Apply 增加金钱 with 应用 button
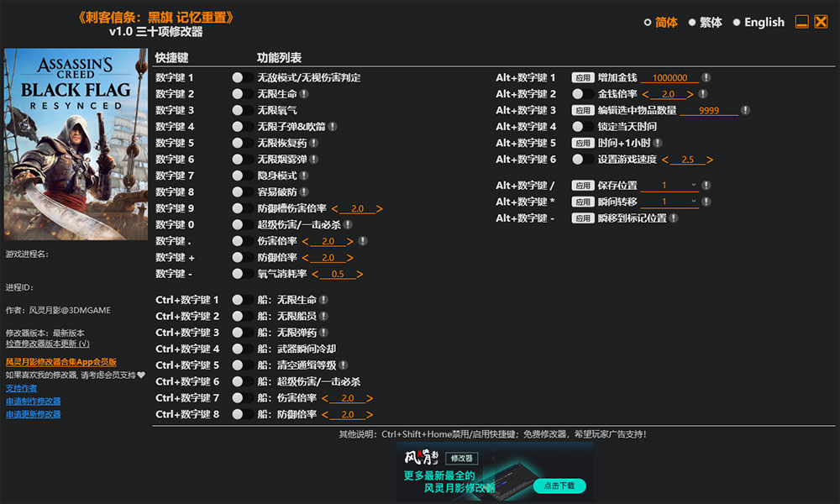Image resolution: width=840 pixels, height=504 pixels. point(583,77)
